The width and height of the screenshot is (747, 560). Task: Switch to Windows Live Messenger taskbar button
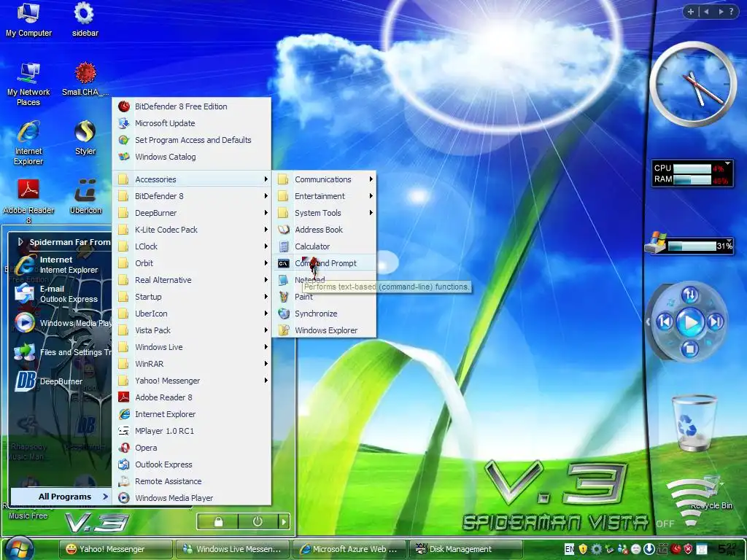[233, 549]
